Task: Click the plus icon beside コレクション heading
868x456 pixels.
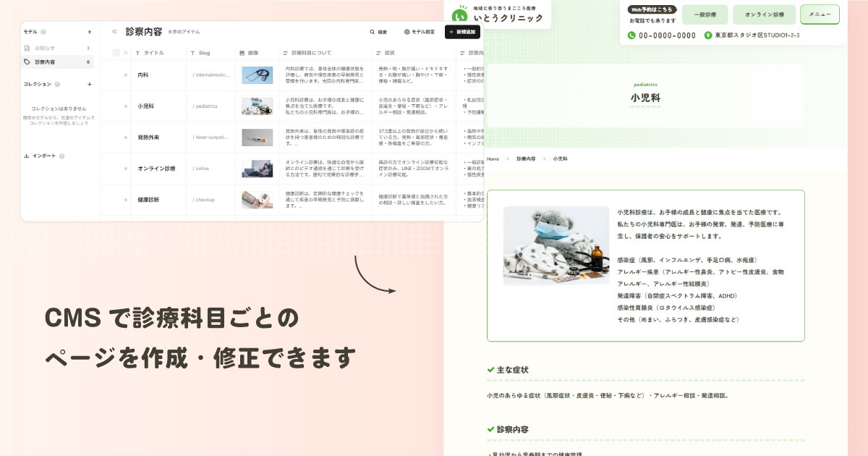Action: click(90, 84)
